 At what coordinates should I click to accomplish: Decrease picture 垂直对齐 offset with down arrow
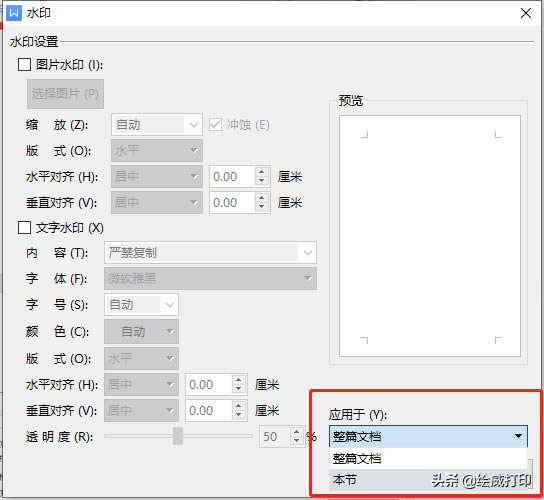click(x=262, y=207)
